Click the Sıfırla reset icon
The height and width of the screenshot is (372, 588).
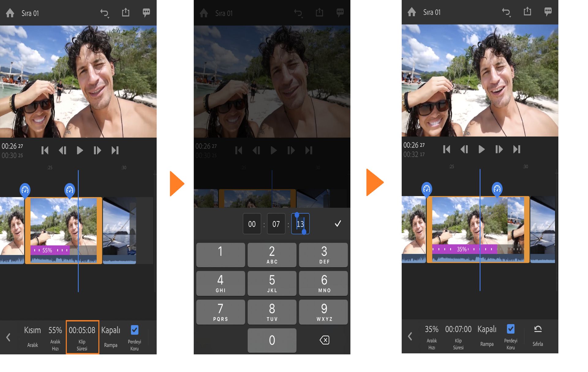click(x=538, y=329)
